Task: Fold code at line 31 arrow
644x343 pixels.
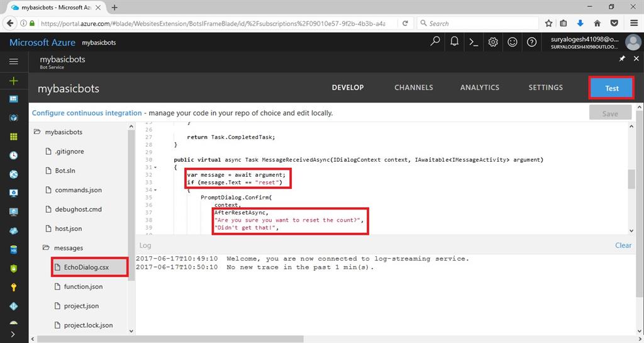Action: coord(155,167)
